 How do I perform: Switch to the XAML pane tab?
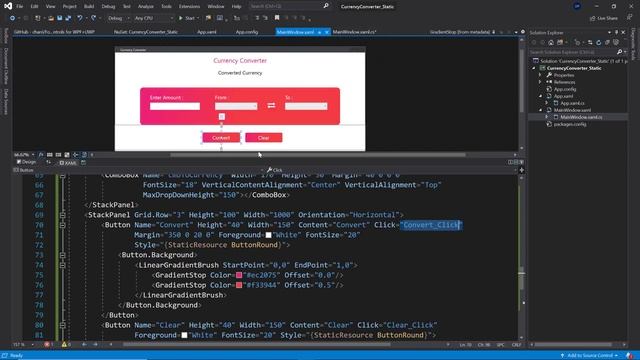(x=68, y=163)
